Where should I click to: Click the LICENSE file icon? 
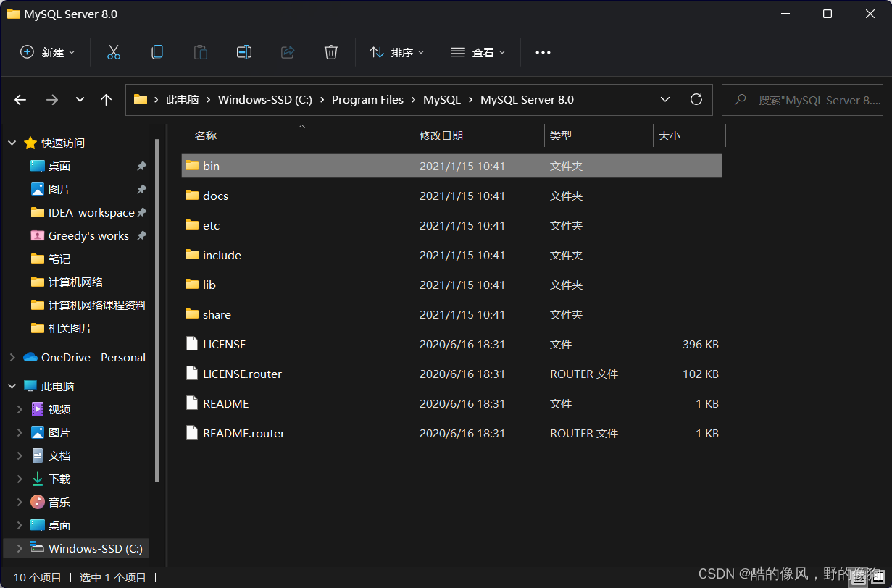tap(191, 344)
